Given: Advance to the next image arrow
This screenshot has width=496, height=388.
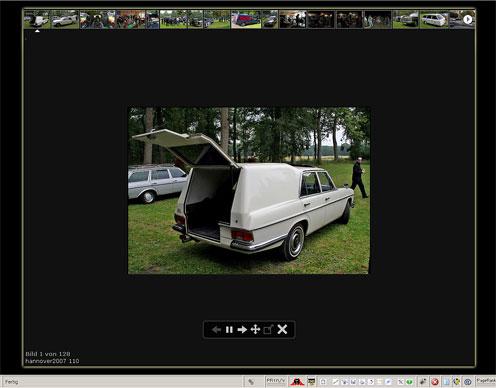Looking at the screenshot, I should point(242,330).
